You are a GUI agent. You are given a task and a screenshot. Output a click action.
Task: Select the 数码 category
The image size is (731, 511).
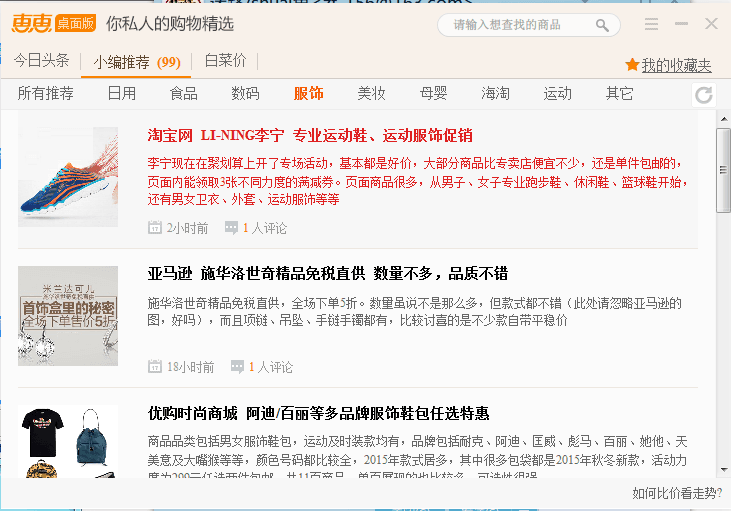pos(245,94)
